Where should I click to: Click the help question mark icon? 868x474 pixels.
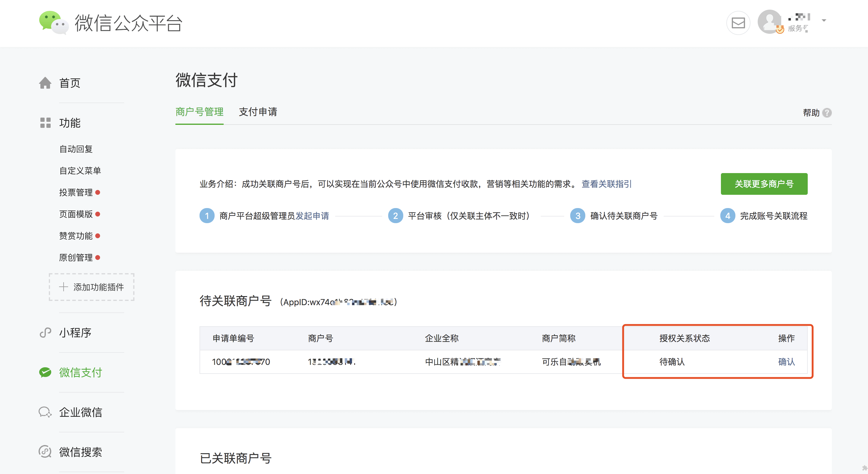(x=827, y=112)
